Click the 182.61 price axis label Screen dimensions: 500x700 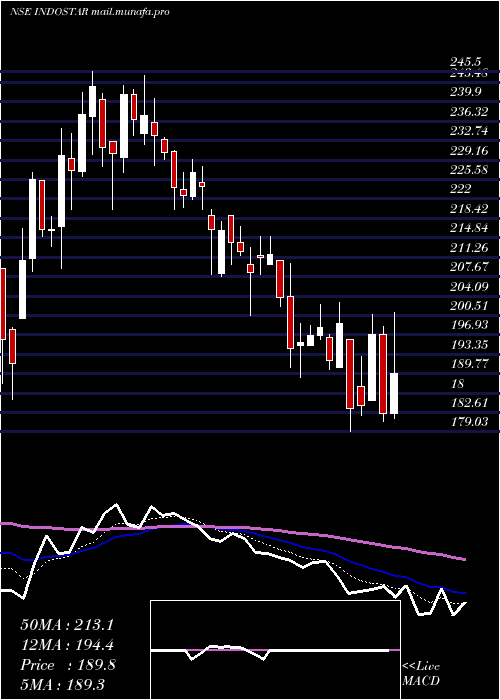pyautogui.click(x=470, y=403)
